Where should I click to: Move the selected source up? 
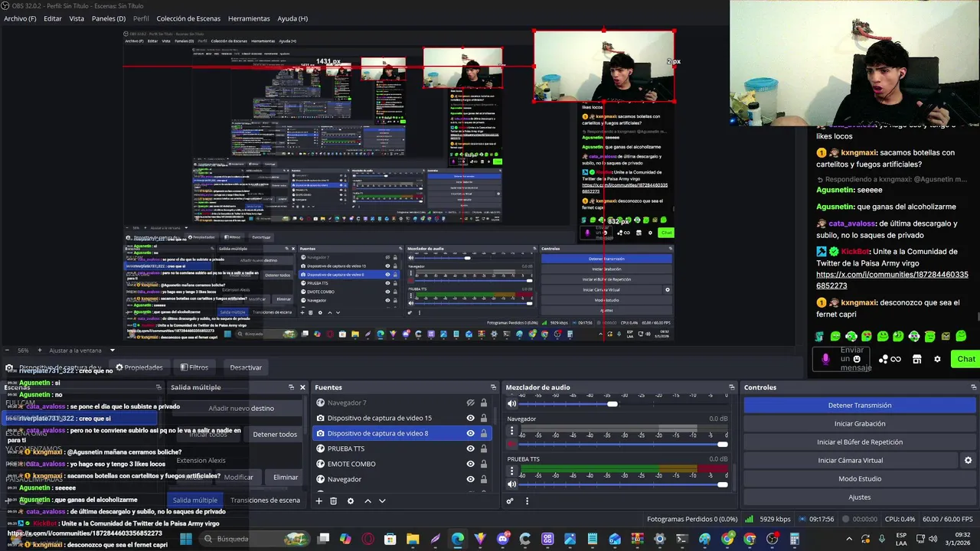click(367, 501)
